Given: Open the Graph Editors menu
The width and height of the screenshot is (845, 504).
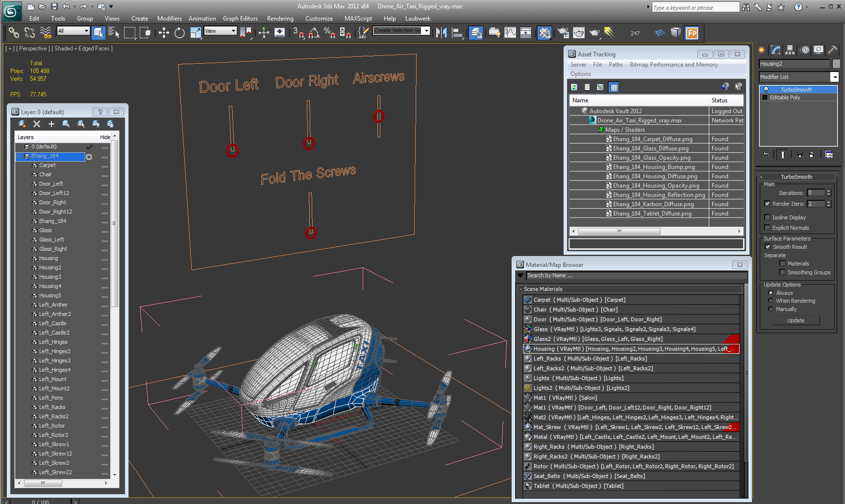Looking at the screenshot, I should (240, 19).
